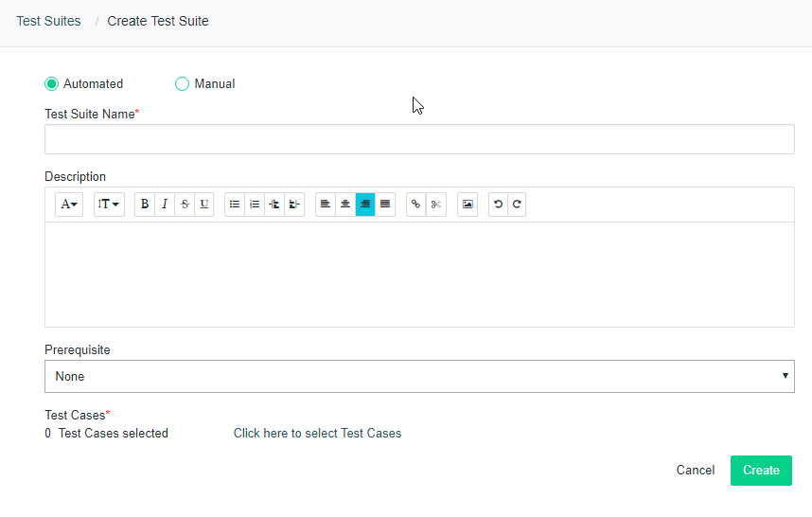Screen dimensions: 812x517
Task: Toggle right-align in the description toolbar
Action: point(365,205)
